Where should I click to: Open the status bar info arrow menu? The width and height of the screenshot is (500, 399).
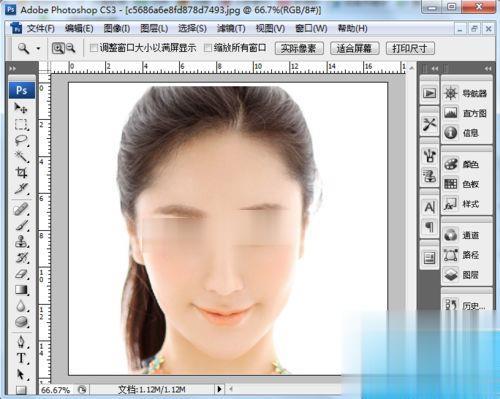[219, 389]
